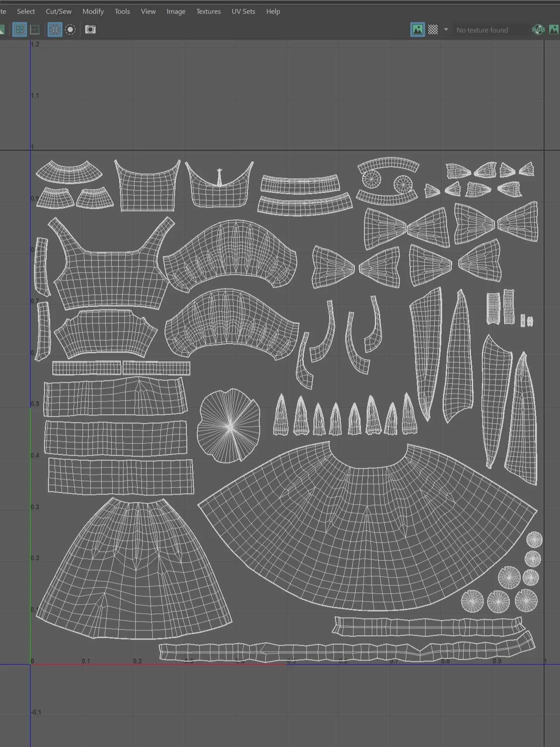Expand the checker options dropdown arrow
Screen dimensions: 560x747
click(446, 30)
